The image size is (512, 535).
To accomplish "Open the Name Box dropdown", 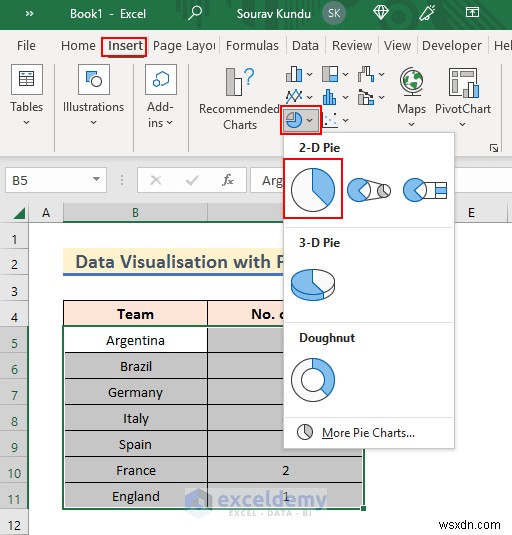I will (x=97, y=179).
